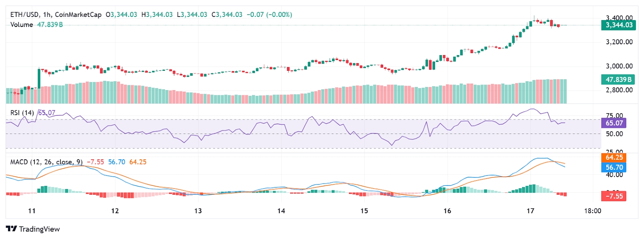Open the TradingView link text

pos(39,229)
